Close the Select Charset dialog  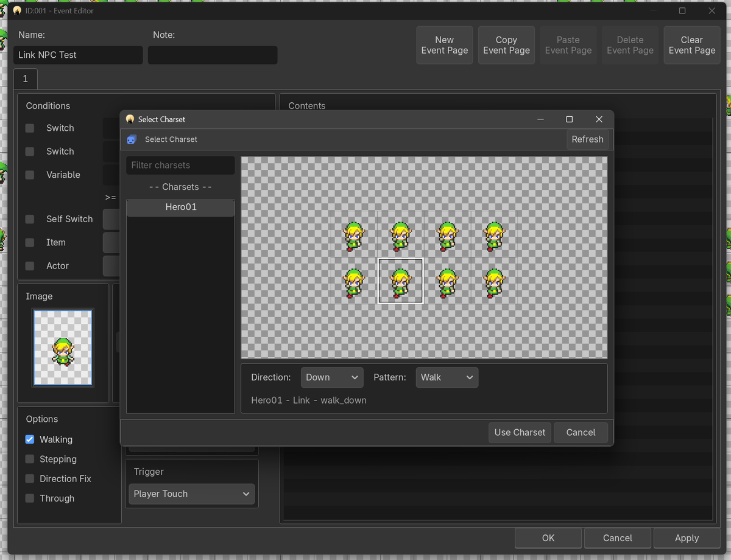(599, 119)
